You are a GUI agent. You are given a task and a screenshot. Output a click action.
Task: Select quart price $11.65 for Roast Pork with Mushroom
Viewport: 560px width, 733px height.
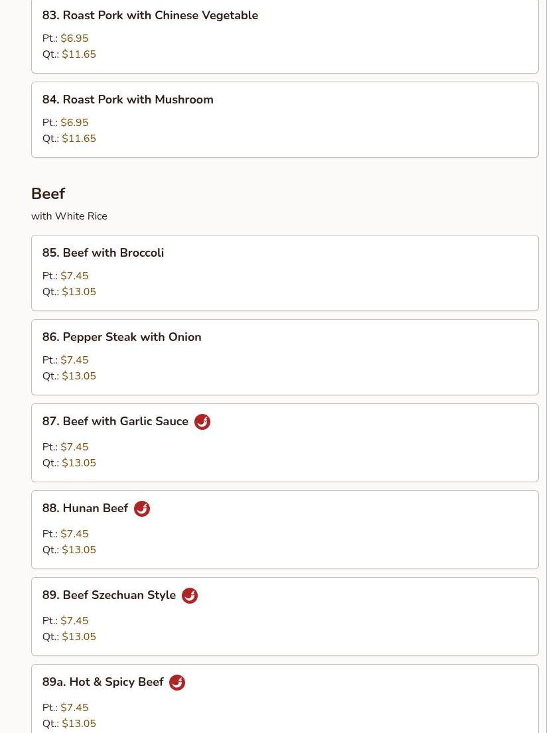coord(78,139)
